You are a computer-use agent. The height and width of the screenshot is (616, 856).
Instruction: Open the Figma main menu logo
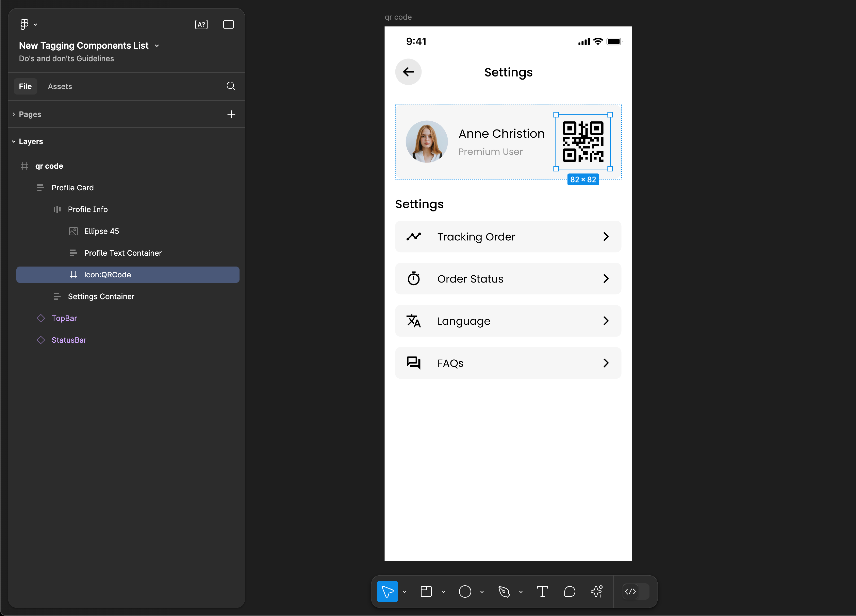coord(24,24)
